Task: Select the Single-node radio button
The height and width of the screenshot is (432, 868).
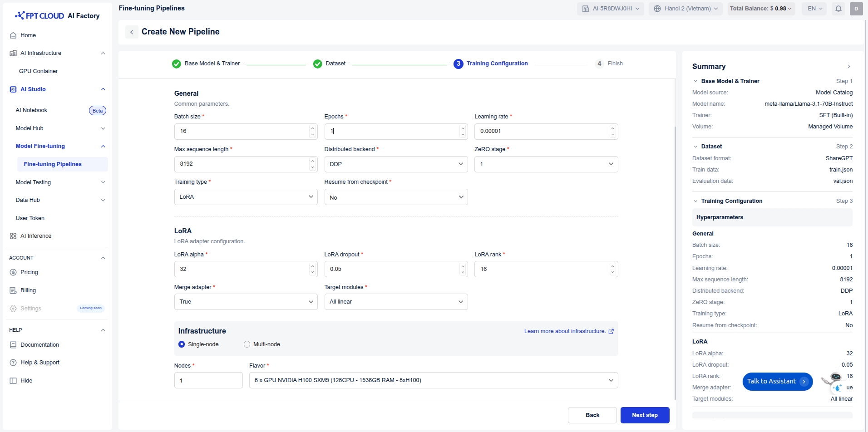Action: tap(182, 344)
